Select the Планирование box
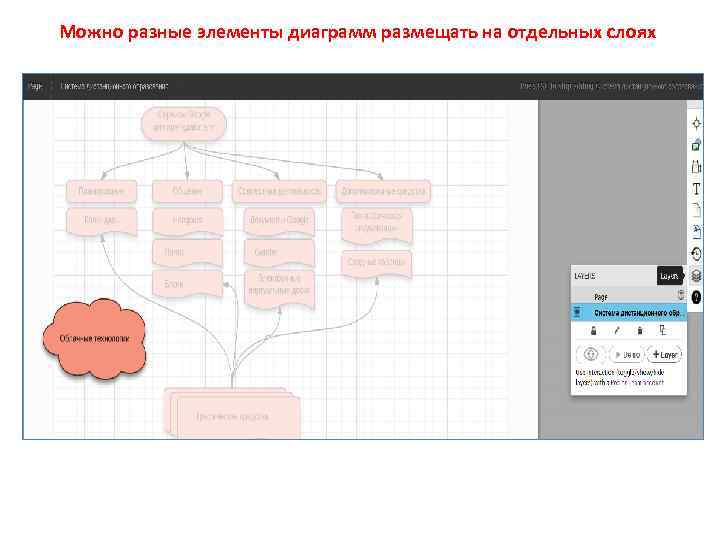The image size is (720, 540). click(101, 191)
